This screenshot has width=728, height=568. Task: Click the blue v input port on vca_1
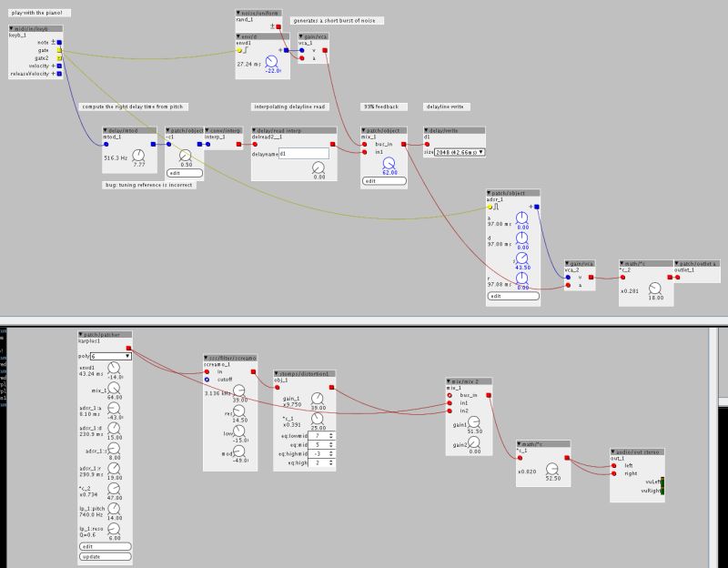pos(301,50)
